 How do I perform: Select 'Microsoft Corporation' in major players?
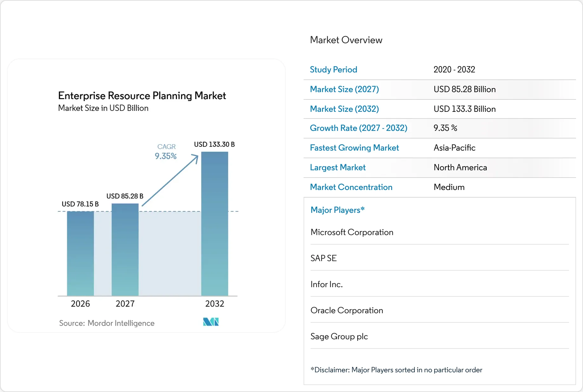[x=352, y=232]
